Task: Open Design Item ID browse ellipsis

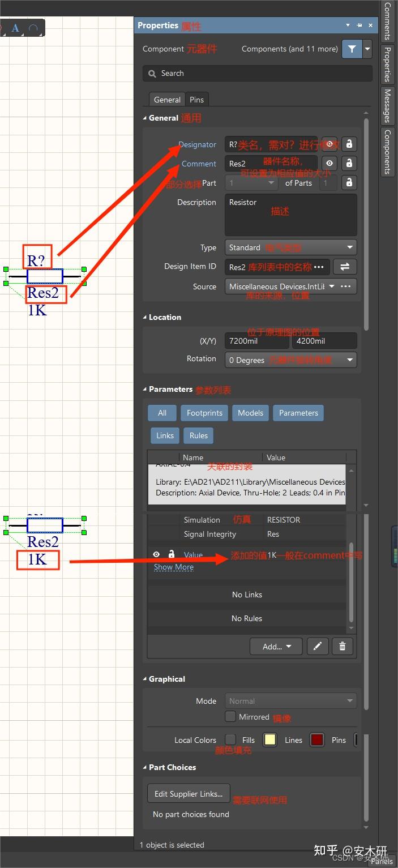Action: 319,267
